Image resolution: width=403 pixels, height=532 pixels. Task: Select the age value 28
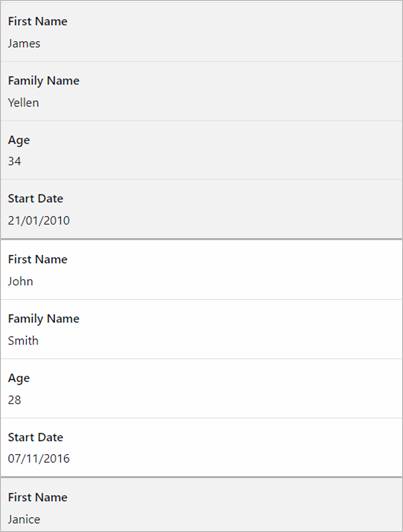[15, 400]
